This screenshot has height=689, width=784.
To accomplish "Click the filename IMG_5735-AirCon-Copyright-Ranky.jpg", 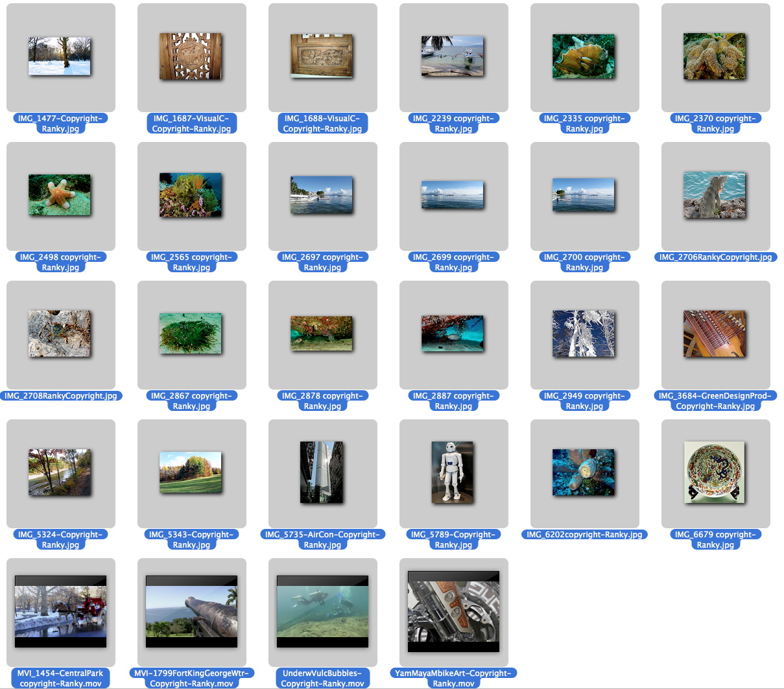I will 322,539.
